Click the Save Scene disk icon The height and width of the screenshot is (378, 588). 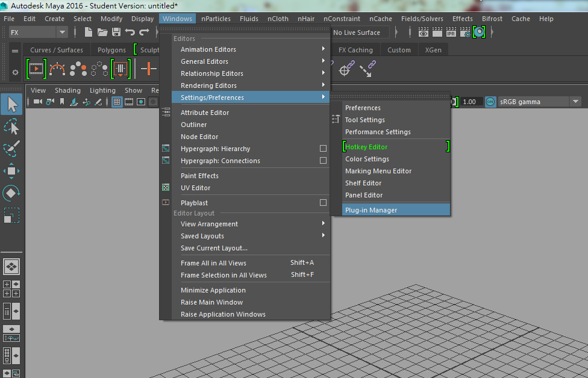pyautogui.click(x=116, y=33)
